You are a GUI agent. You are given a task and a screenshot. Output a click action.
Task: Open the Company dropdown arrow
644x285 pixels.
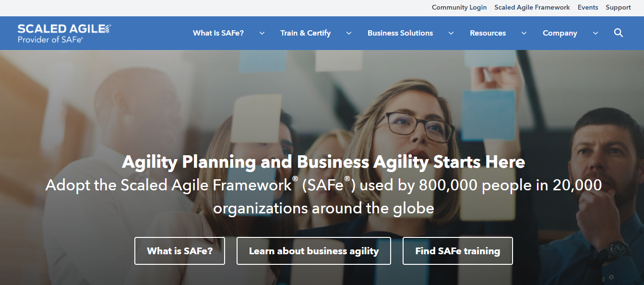coord(595,33)
